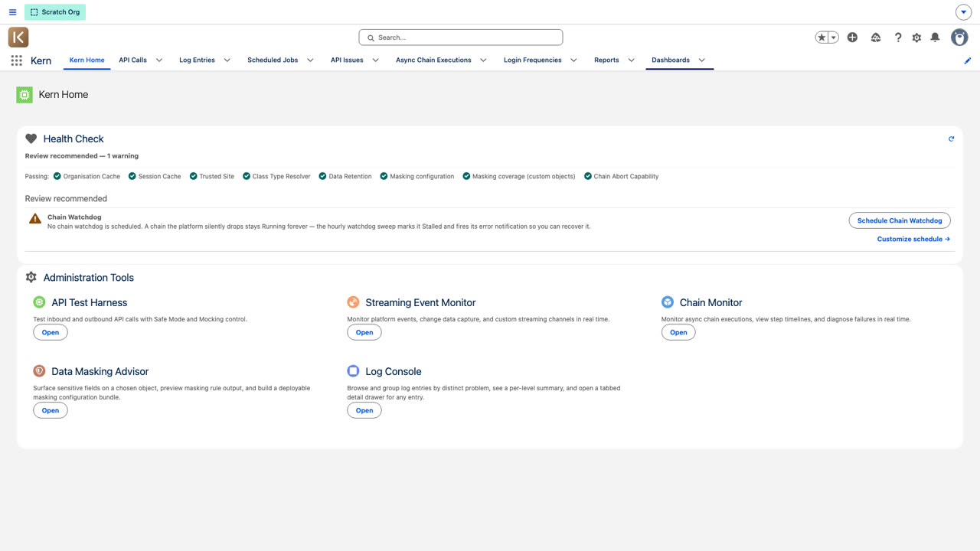Screen dimensions: 980x551
Task: Open the hamburger menu beside Scratch Org
Action: [12, 12]
